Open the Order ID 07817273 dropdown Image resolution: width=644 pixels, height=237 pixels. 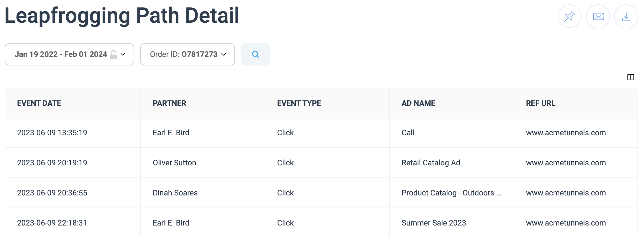188,54
